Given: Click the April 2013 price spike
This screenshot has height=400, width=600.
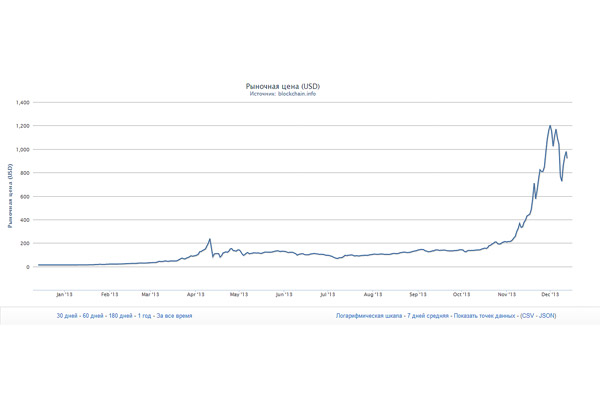Looking at the screenshot, I should click(210, 240).
